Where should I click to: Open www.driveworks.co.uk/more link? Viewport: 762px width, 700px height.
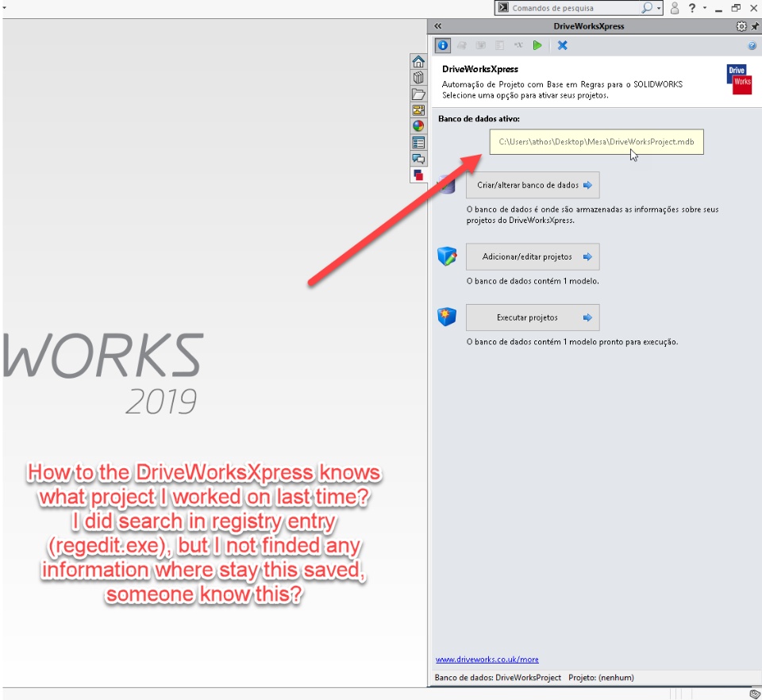(x=487, y=660)
